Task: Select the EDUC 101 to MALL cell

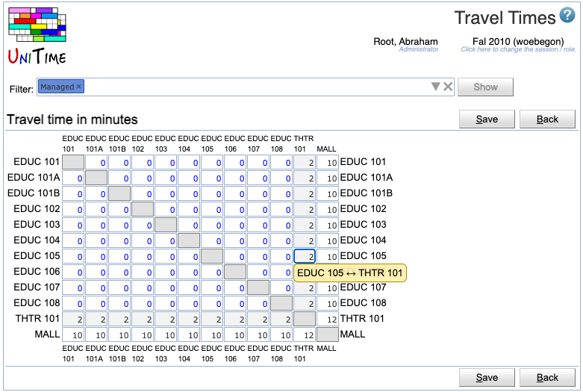Action: (328, 163)
